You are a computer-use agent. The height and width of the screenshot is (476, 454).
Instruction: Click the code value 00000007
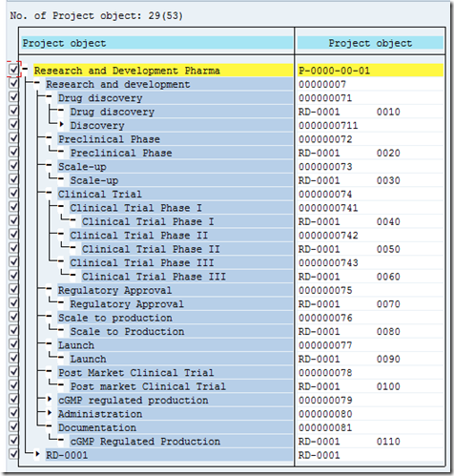pos(322,84)
